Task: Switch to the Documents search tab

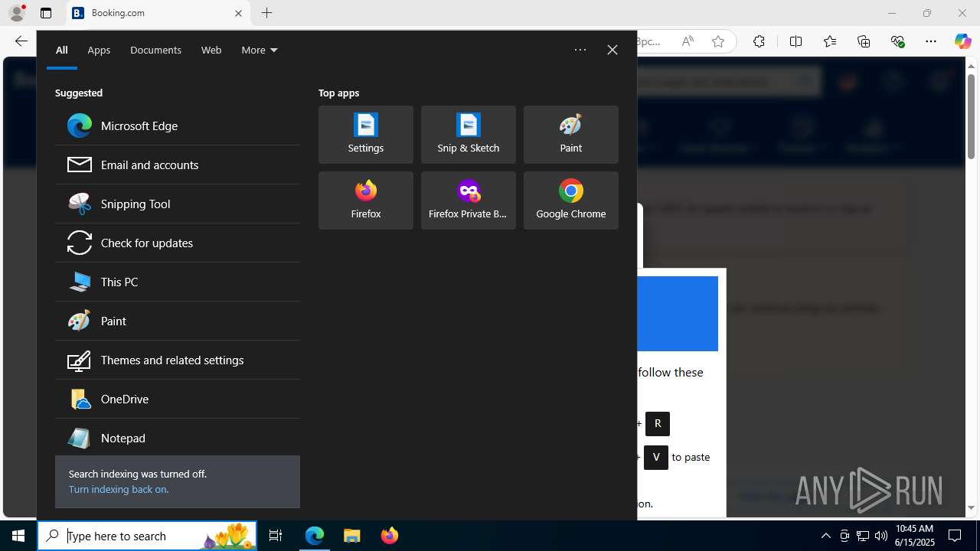Action: point(155,50)
